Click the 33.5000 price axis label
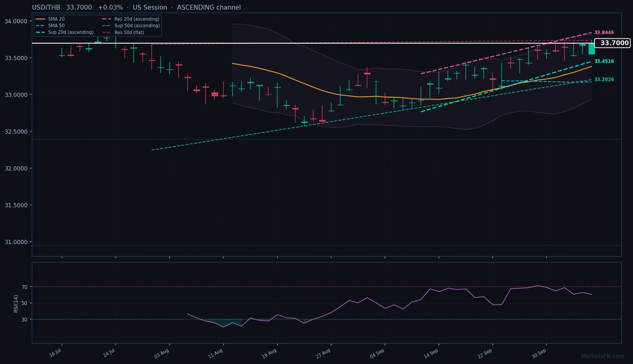The width and height of the screenshot is (633, 364). [16, 58]
